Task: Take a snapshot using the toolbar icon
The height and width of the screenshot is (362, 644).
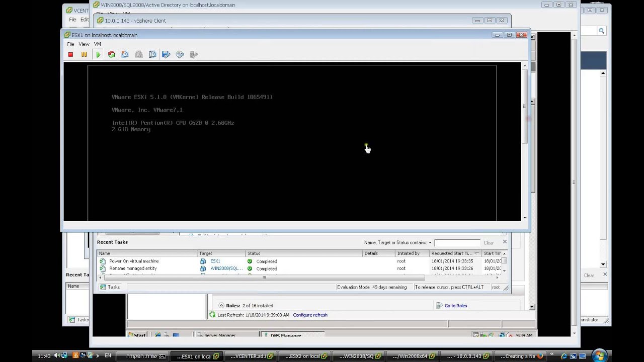Action: coord(125,54)
